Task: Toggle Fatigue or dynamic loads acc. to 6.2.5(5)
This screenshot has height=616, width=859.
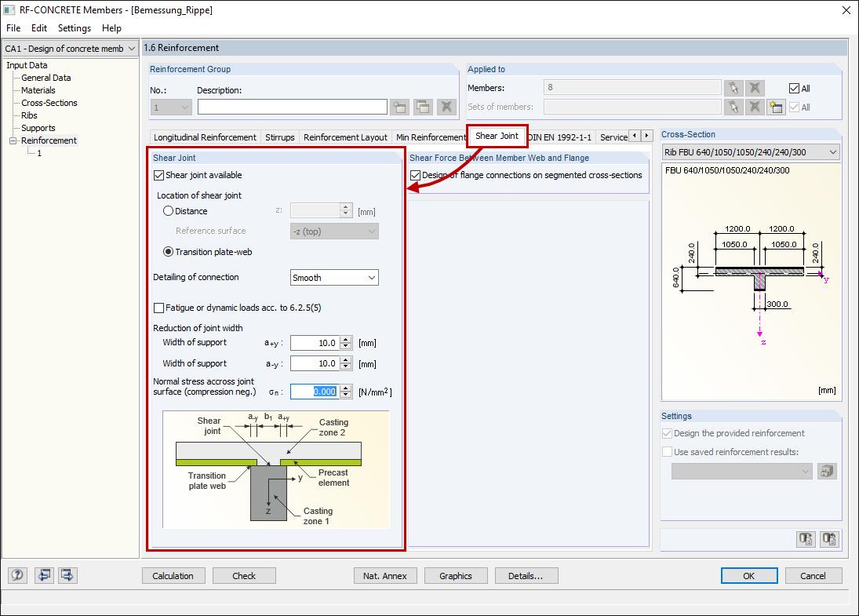Action: pyautogui.click(x=158, y=307)
